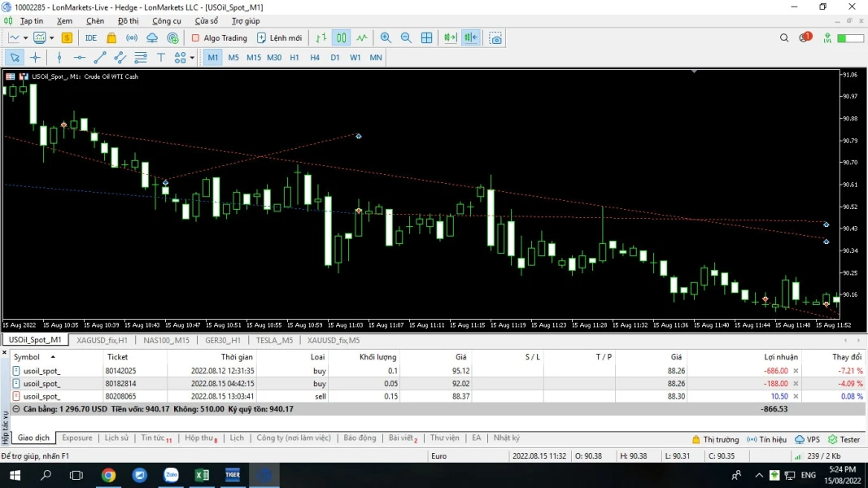Viewport: 868px width, 488px height.
Task: Zoom in on the chart
Action: point(386,38)
